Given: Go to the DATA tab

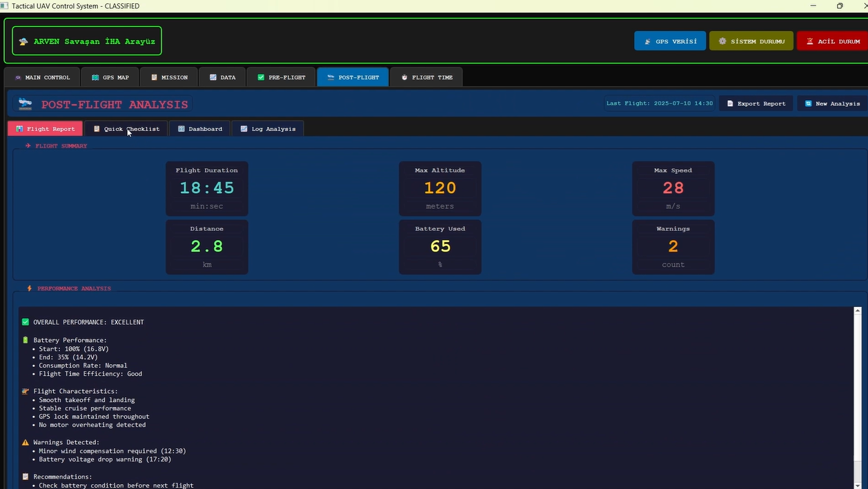Looking at the screenshot, I should (x=222, y=77).
